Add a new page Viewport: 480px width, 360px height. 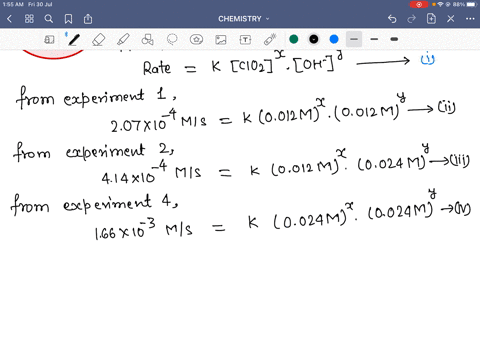pos(431,19)
